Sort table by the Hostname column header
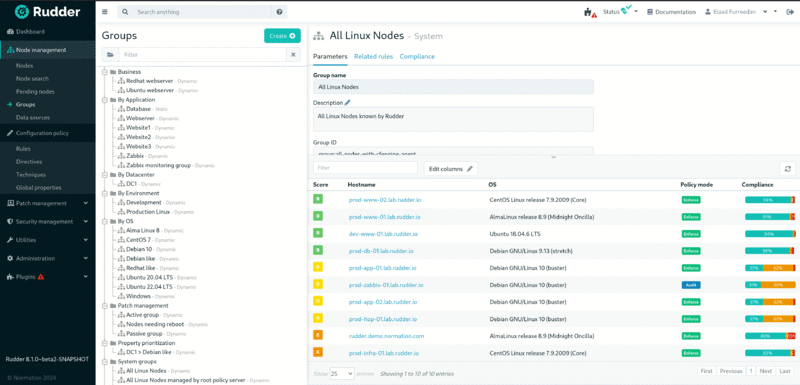This screenshot has width=800, height=385. coord(361,185)
